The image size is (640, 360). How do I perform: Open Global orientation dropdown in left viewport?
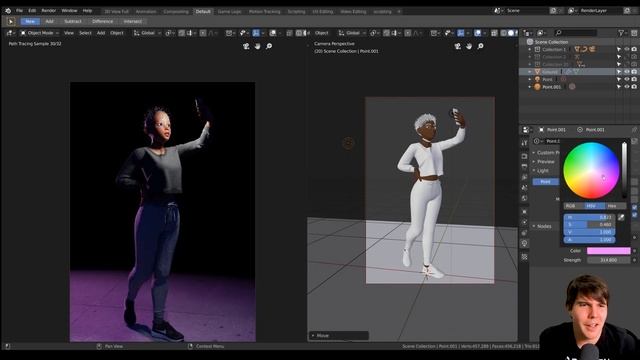pos(147,33)
